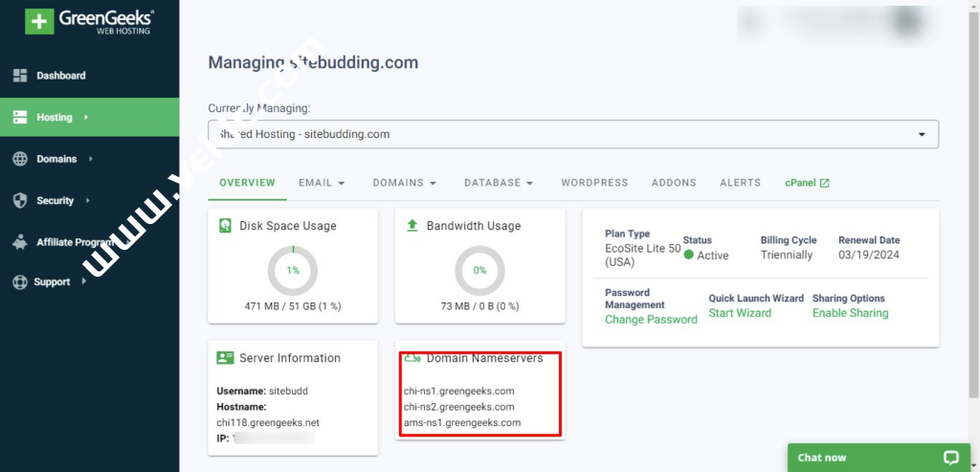Open the ALERTS tab
Screen dimensions: 980x472
pos(740,183)
